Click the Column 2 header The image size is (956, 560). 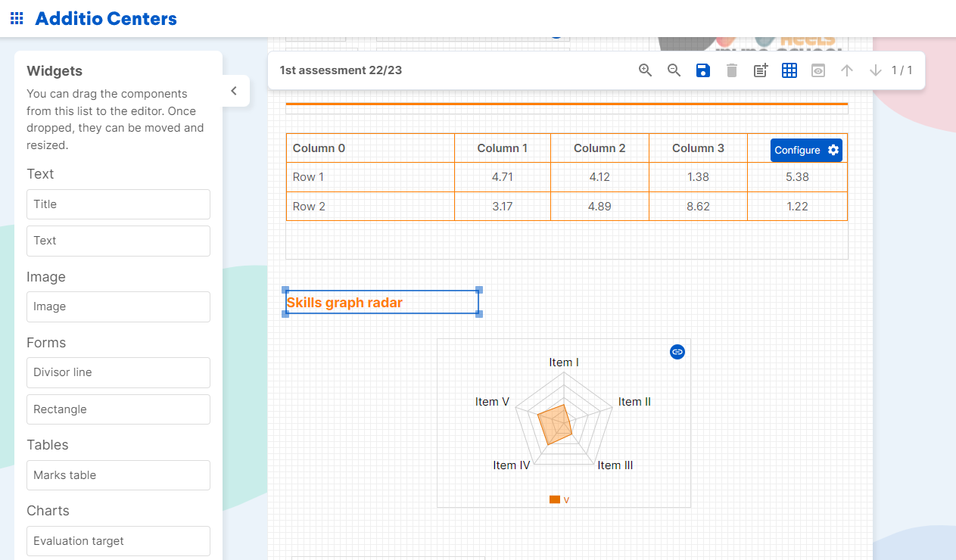pyautogui.click(x=599, y=148)
